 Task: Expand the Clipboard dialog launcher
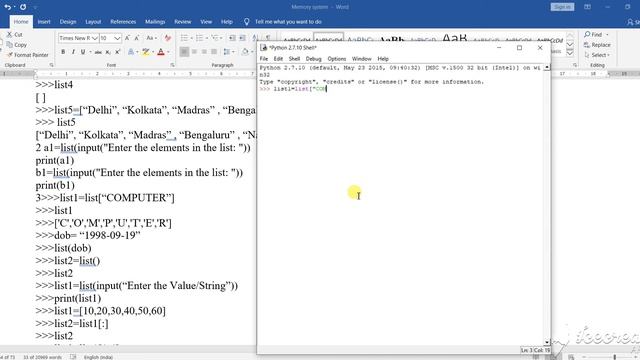pos(51,65)
